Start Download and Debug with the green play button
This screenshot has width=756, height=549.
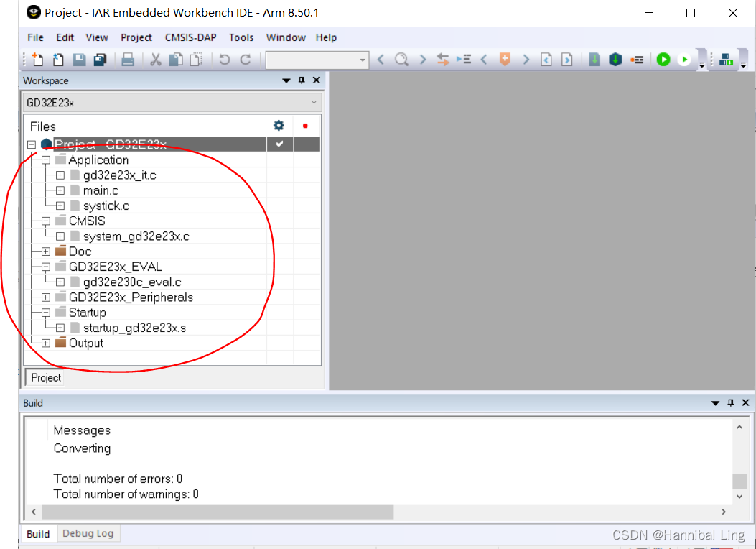click(663, 60)
